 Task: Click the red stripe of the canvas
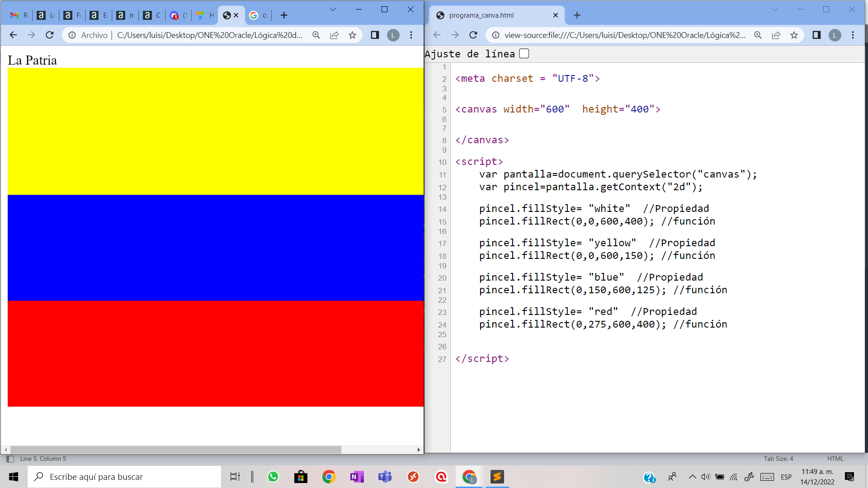tap(216, 353)
